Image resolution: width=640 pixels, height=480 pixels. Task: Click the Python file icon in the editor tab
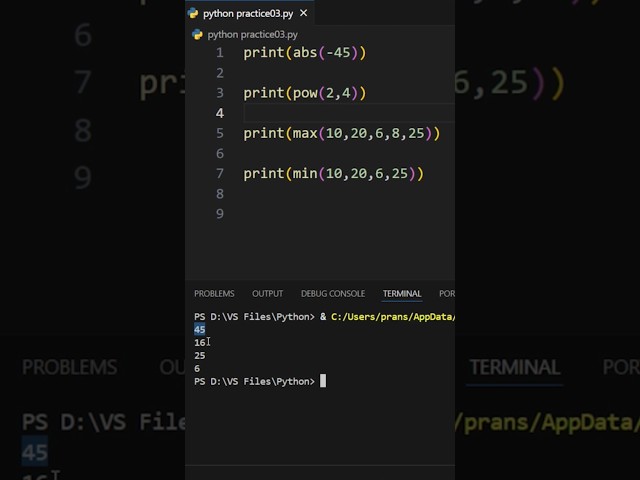(x=193, y=13)
